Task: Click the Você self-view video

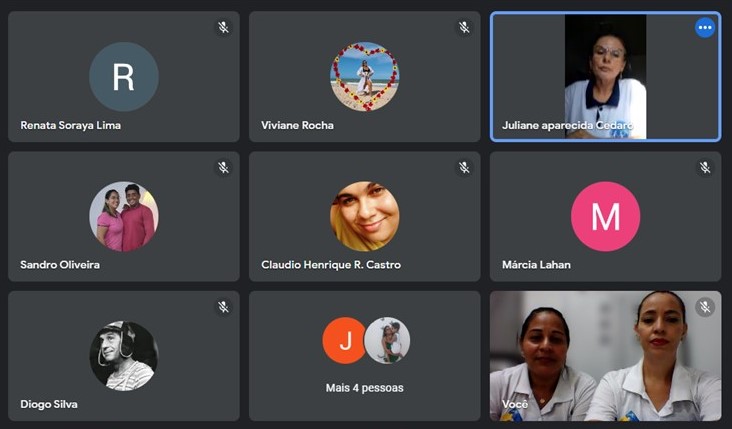Action: (x=605, y=356)
